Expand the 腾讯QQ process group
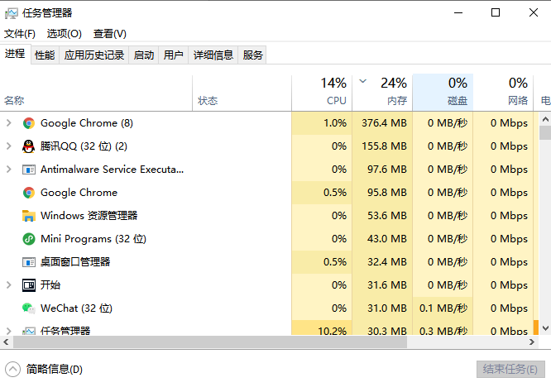Image resolution: width=551 pixels, height=392 pixels. tap(8, 146)
